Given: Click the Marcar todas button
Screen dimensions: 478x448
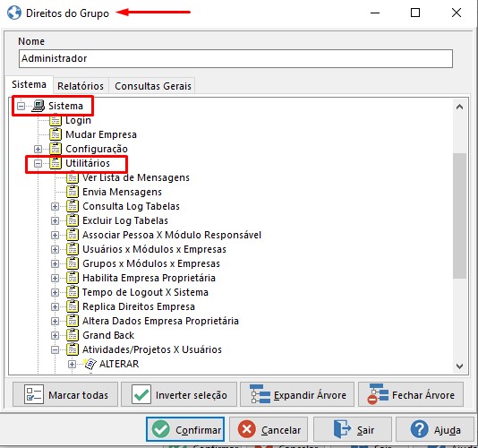Looking at the screenshot, I should pyautogui.click(x=65, y=394).
